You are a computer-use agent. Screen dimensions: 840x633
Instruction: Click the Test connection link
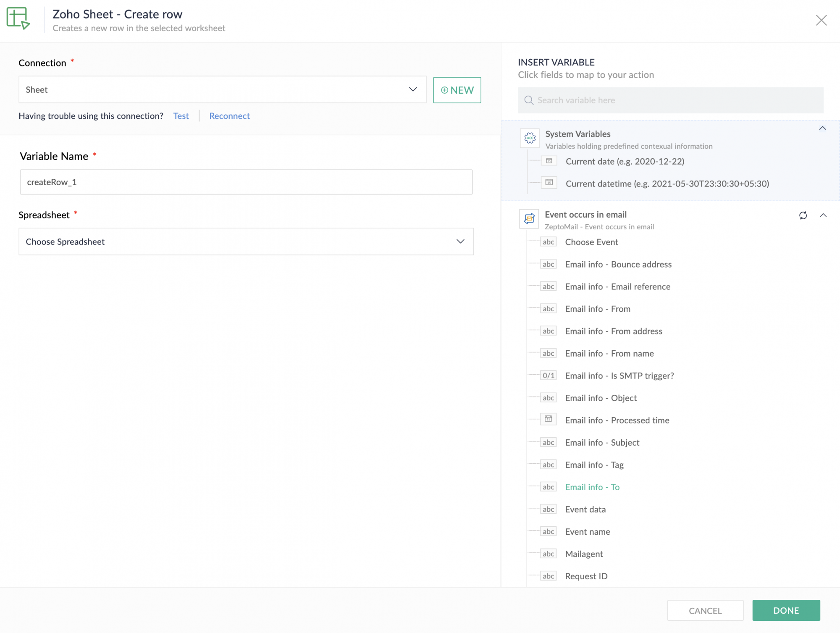point(181,116)
